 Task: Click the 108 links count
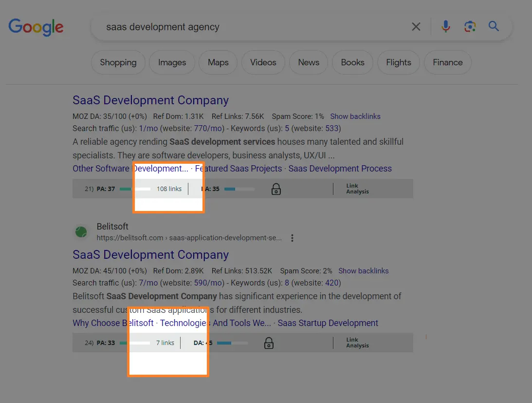click(x=169, y=189)
